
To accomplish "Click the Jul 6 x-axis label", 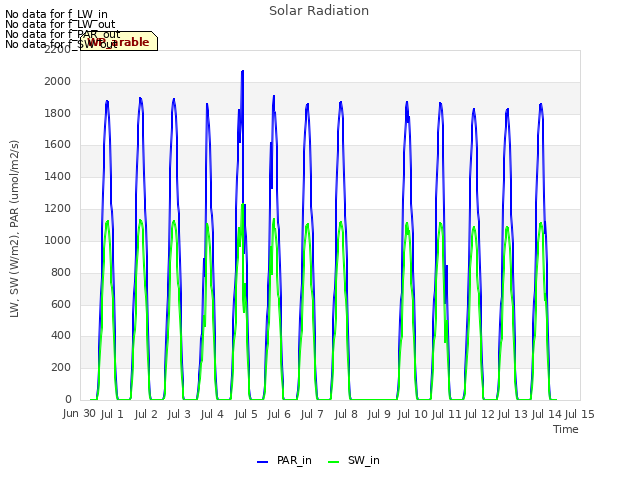I will point(279,415).
